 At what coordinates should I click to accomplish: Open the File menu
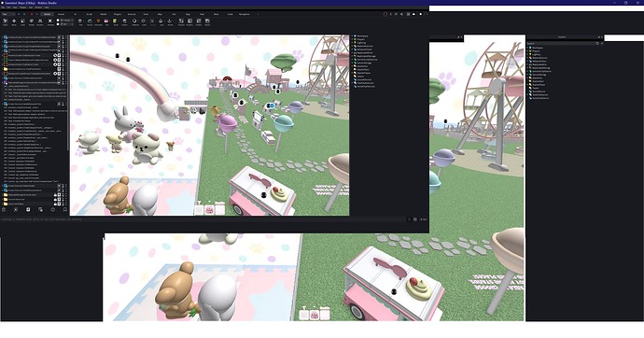(x=3, y=7)
